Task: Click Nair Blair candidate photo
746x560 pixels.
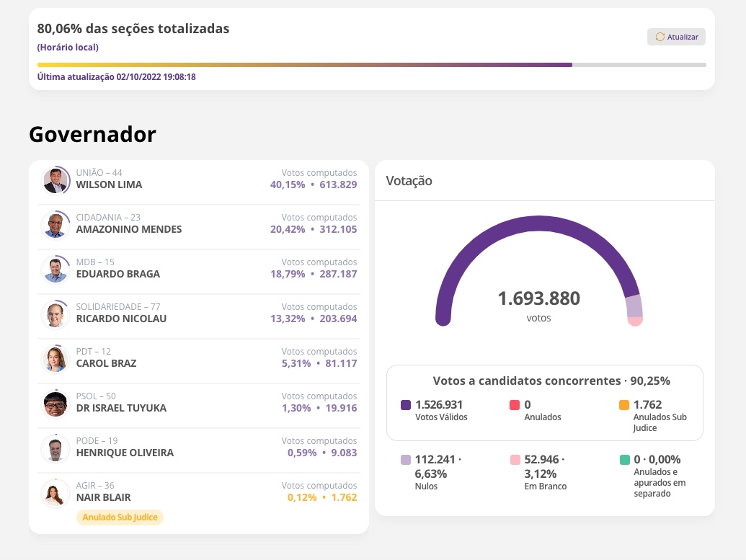Action: [x=56, y=493]
